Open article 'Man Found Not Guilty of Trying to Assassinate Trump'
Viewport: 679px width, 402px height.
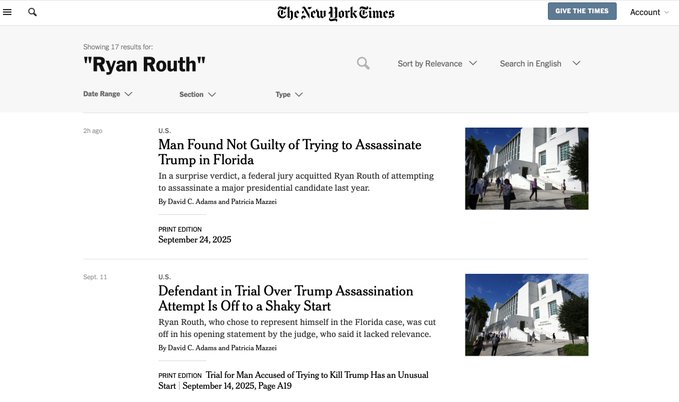290,152
